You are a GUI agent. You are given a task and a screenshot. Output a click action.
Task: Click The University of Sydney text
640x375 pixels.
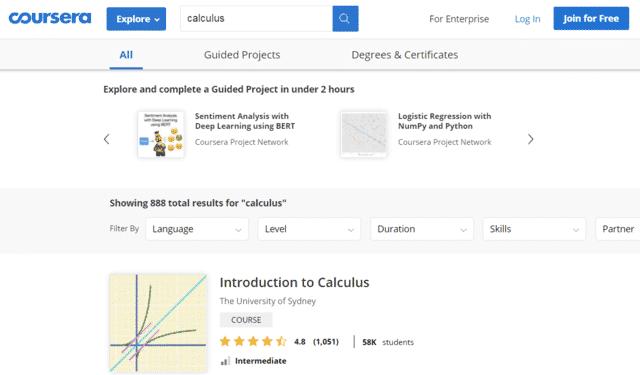[x=268, y=301]
